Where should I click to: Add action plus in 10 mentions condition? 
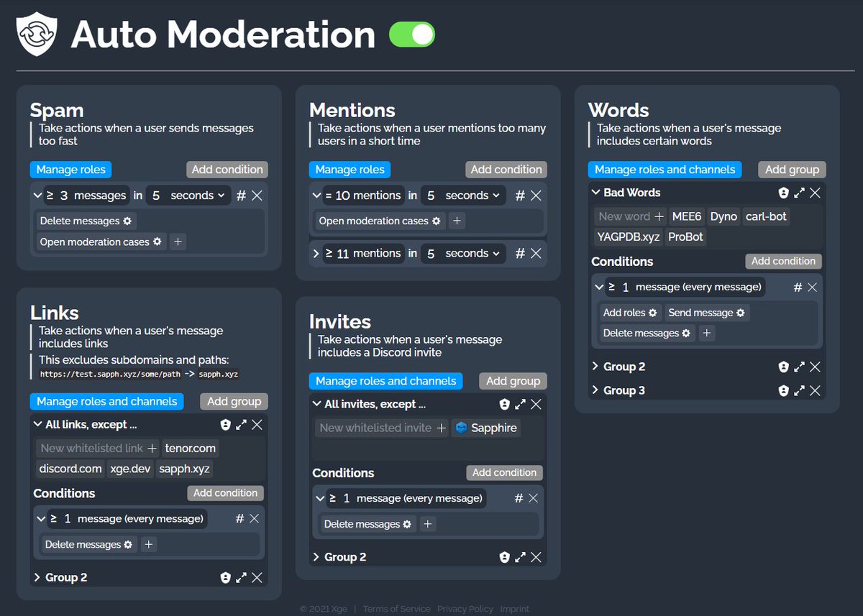click(457, 221)
